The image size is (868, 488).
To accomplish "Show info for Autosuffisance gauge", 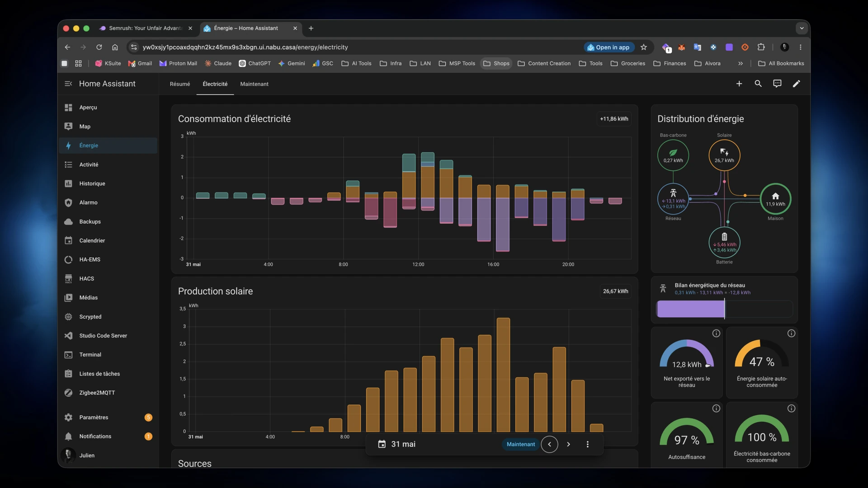I will (716, 408).
